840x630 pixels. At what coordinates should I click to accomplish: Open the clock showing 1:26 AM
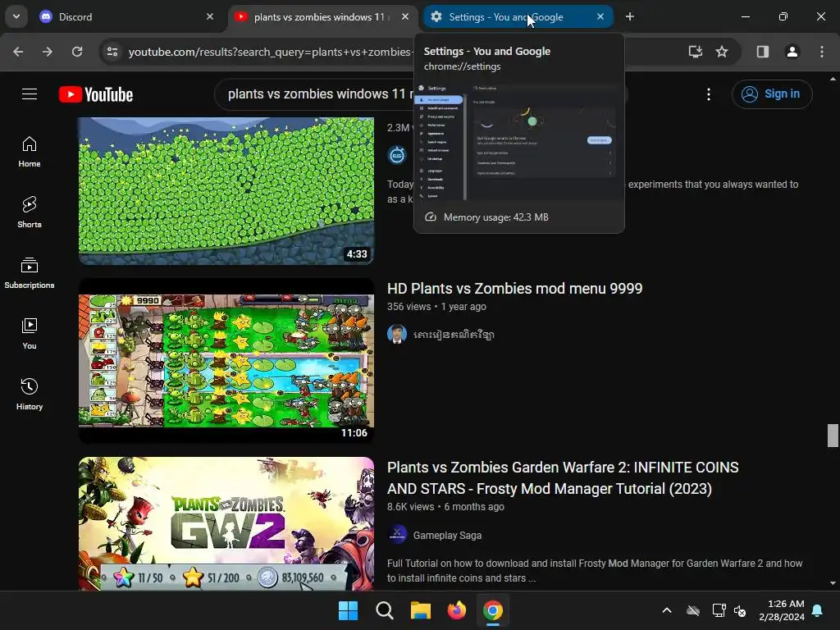coord(782,610)
